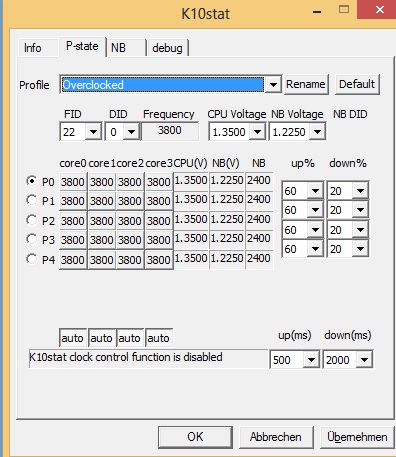
Task: Click the Default button
Action: click(357, 84)
